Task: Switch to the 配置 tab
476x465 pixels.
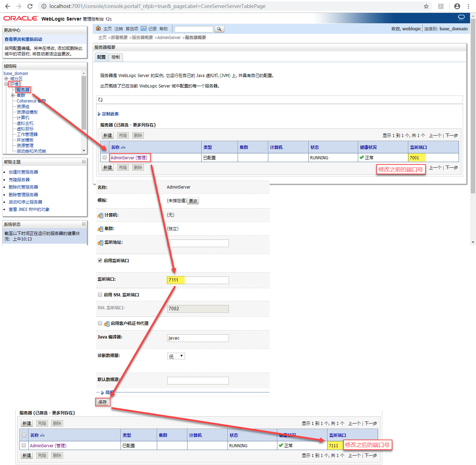Action: coord(101,57)
